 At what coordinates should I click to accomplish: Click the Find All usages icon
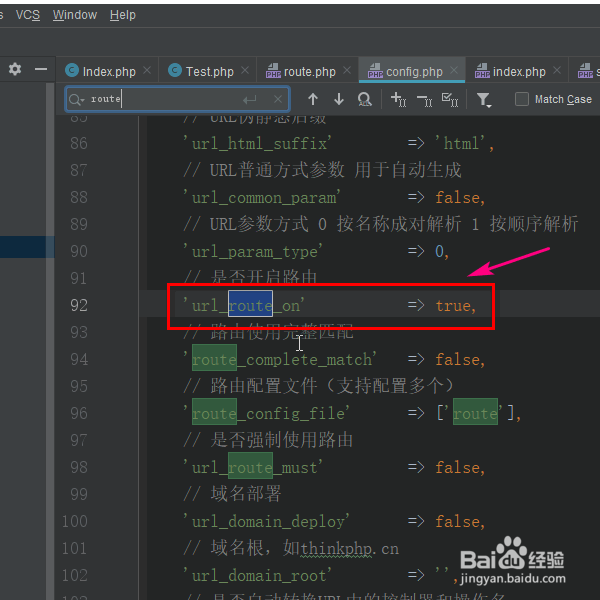pyautogui.click(x=365, y=99)
